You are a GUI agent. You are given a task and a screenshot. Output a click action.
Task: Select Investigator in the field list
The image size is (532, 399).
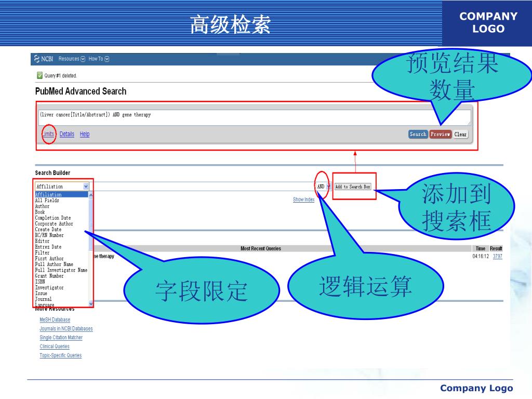(61, 287)
